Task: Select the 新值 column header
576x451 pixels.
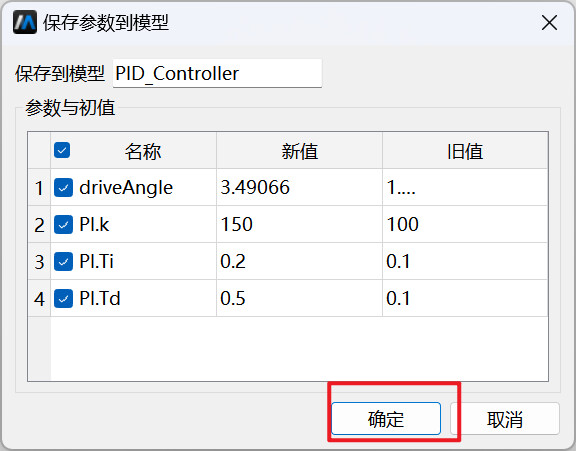Action: [x=299, y=151]
